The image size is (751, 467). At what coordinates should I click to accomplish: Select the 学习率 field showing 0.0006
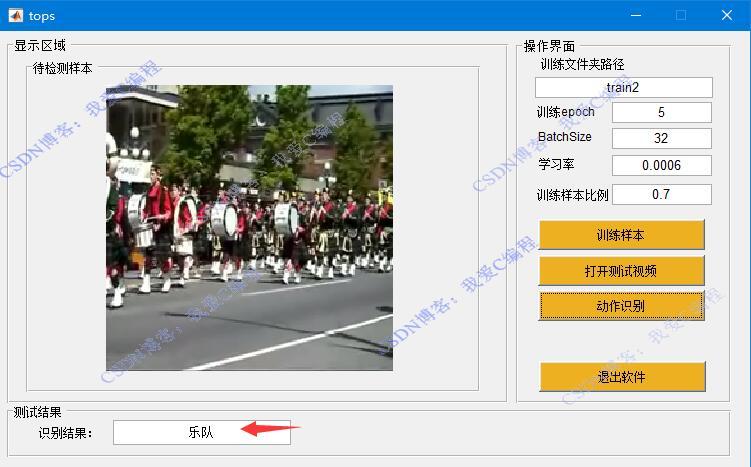tap(661, 165)
